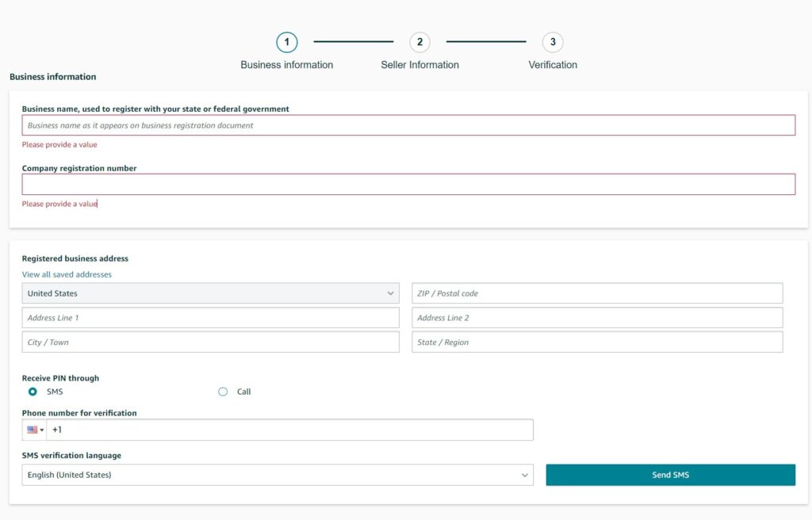This screenshot has width=812, height=520.
Task: Click the phone number verification field
Action: tap(293, 429)
